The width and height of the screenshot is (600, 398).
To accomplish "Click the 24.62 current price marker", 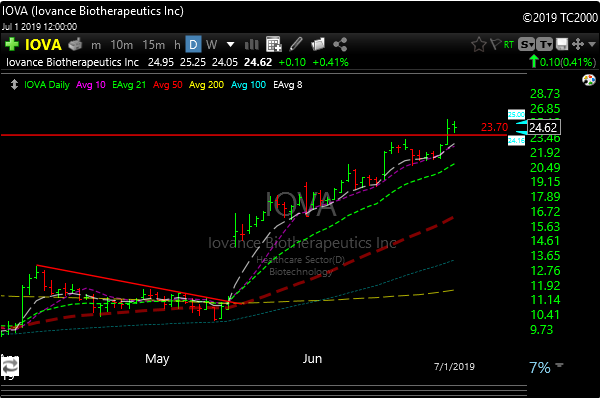I will pyautogui.click(x=544, y=127).
